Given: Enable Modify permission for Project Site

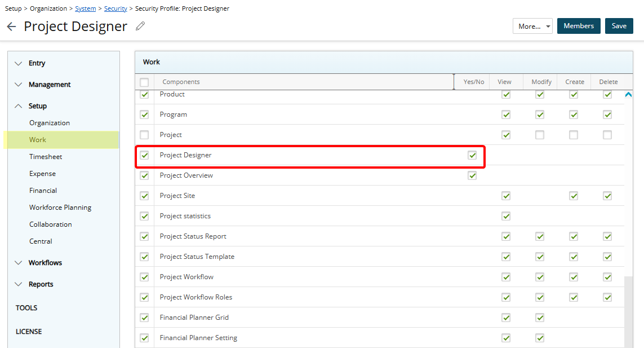Looking at the screenshot, I should [540, 195].
